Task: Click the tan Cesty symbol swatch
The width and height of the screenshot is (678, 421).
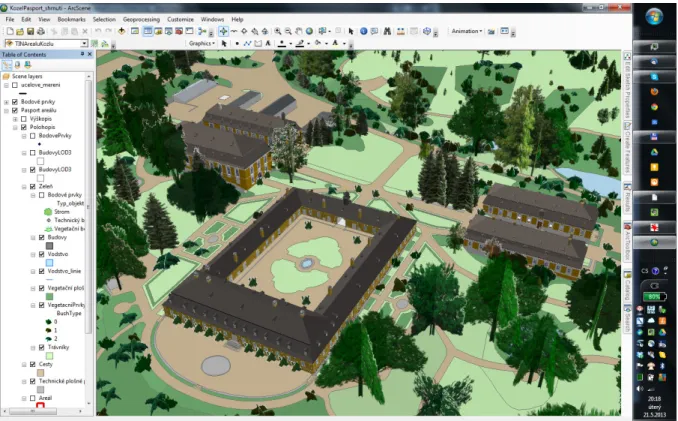Action: 40,373
